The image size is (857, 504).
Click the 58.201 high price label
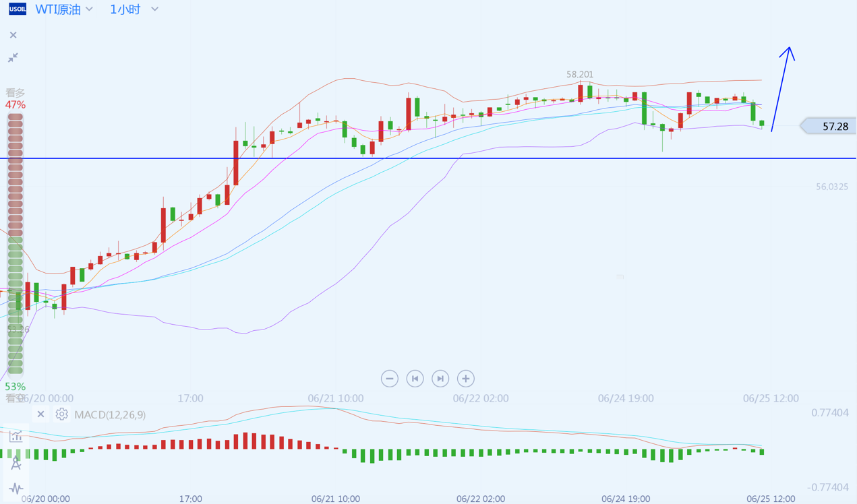pyautogui.click(x=580, y=75)
